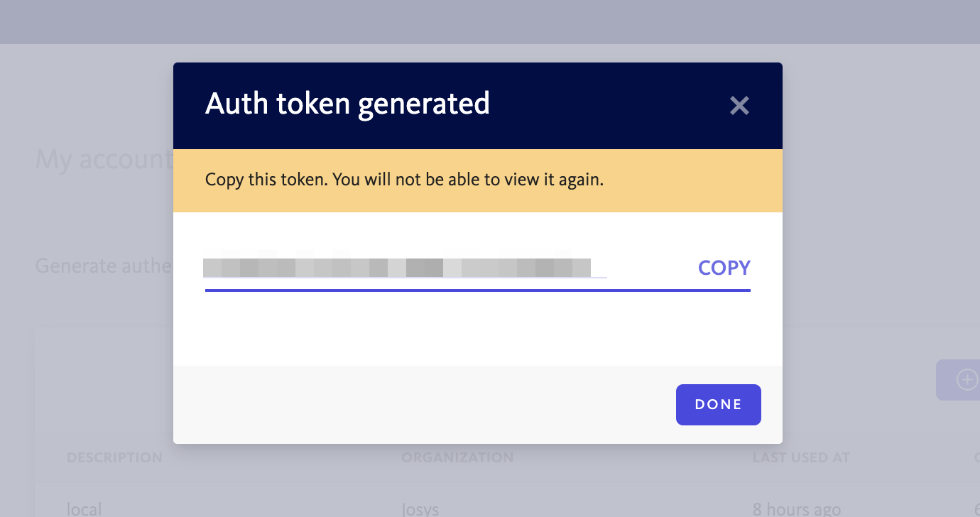The width and height of the screenshot is (980, 517).
Task: Click the 'Auth token generated' dialog title
Action: (x=347, y=104)
